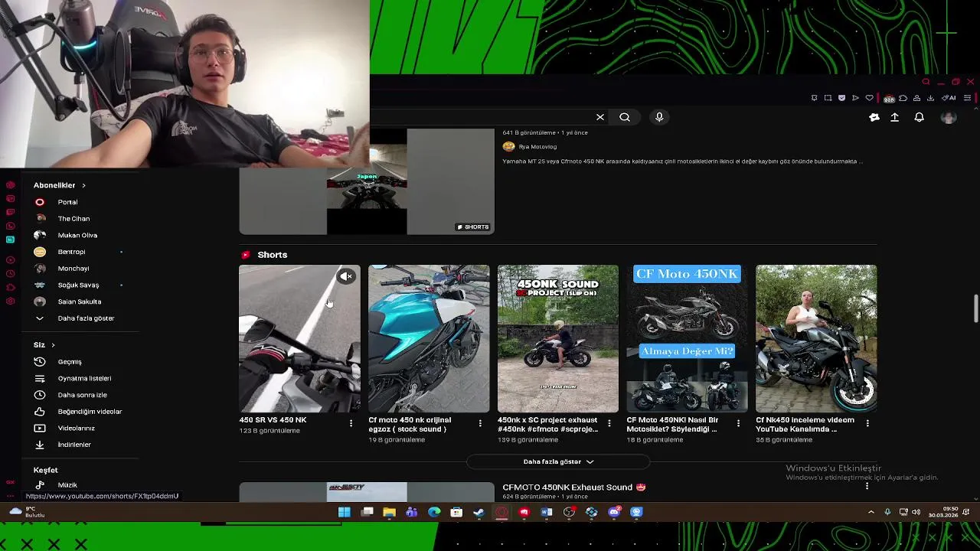Clear the YouTube search box with the X
Screen dimensions: 980x551
600,117
